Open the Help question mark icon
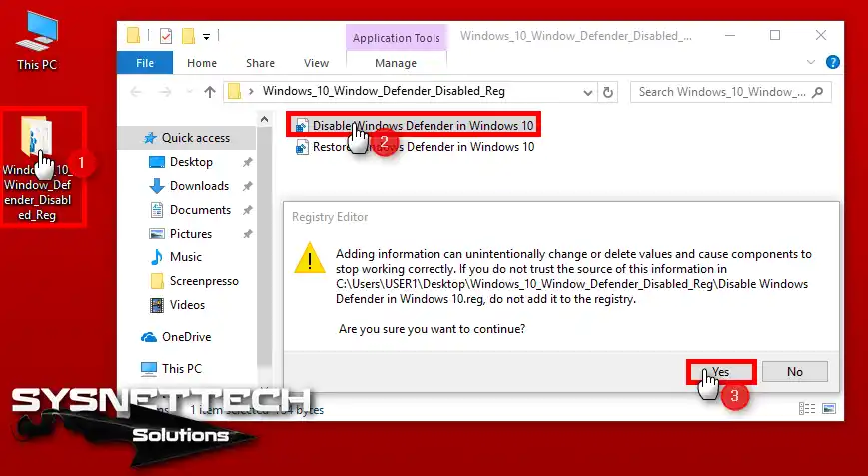Screen dimensions: 868x476 point(833,62)
